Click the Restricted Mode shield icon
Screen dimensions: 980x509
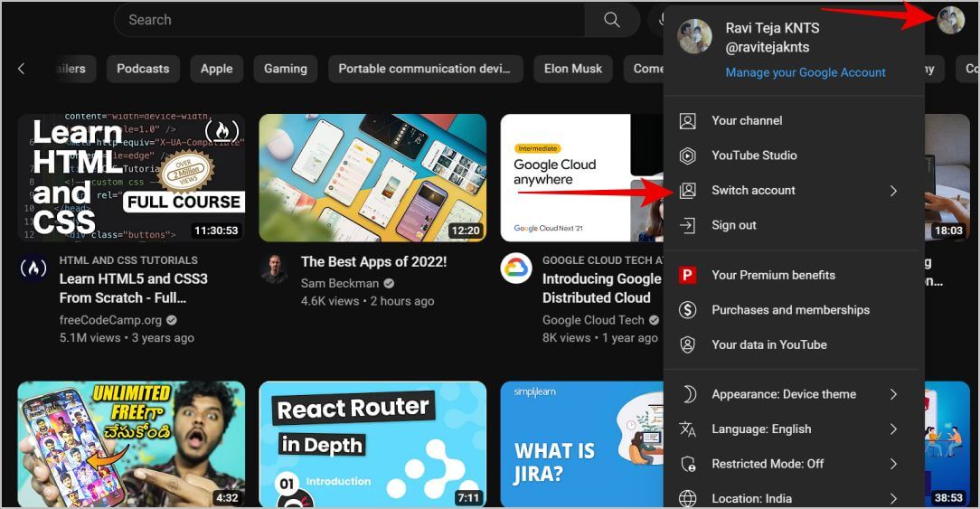click(687, 465)
